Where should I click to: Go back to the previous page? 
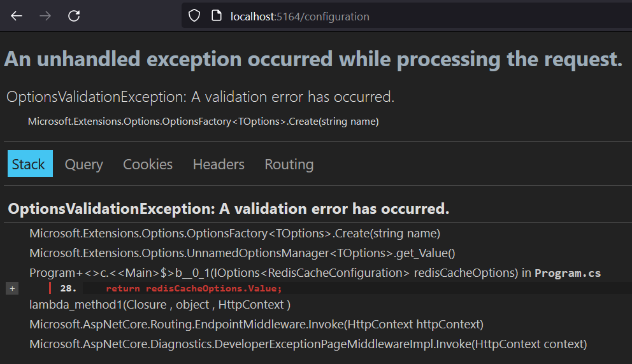click(17, 16)
